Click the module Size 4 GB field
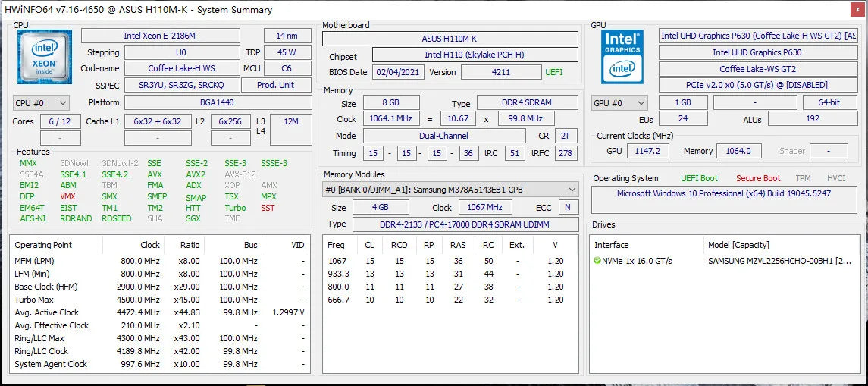The width and height of the screenshot is (868, 386). tap(381, 207)
